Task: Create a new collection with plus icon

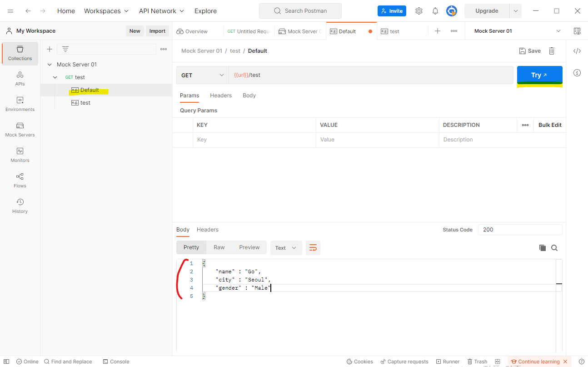Action: pyautogui.click(x=50, y=49)
